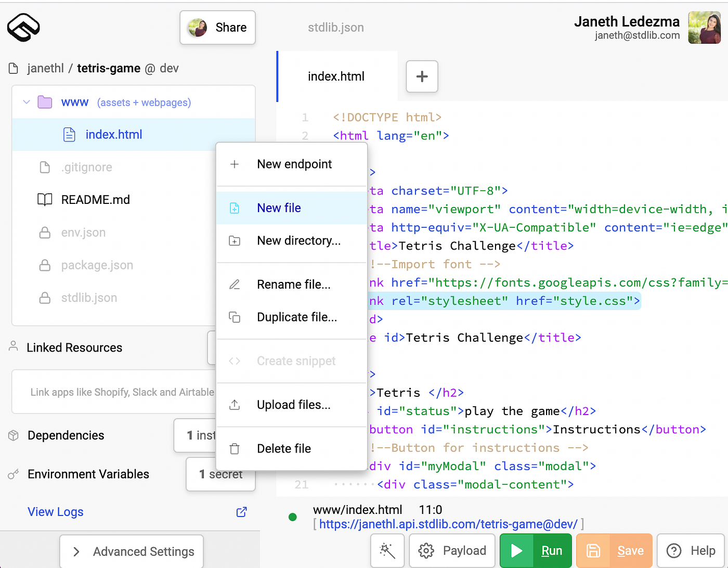Screen dimensions: 728x568
Task: Click Janeth Ledezma's profile photo
Action: tap(704, 28)
